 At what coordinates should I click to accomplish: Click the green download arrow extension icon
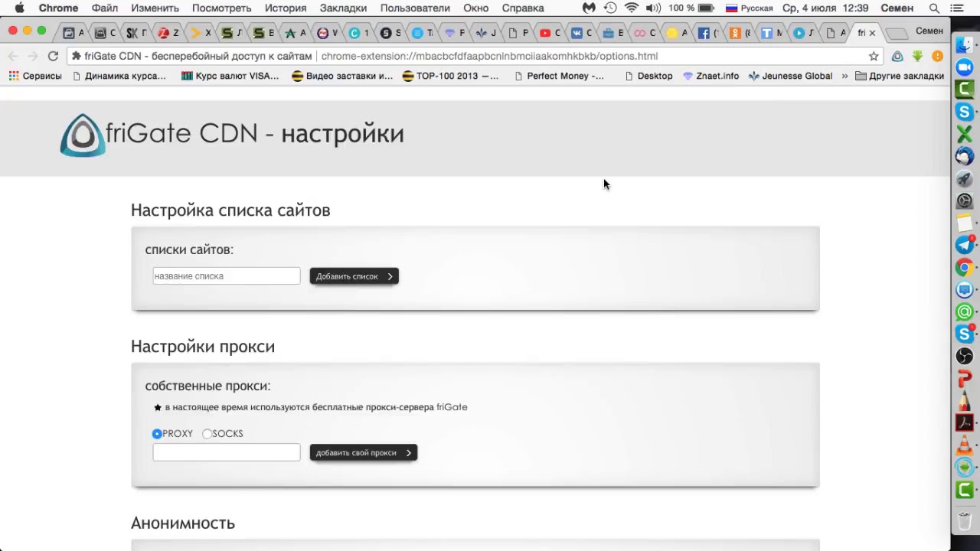click(917, 56)
